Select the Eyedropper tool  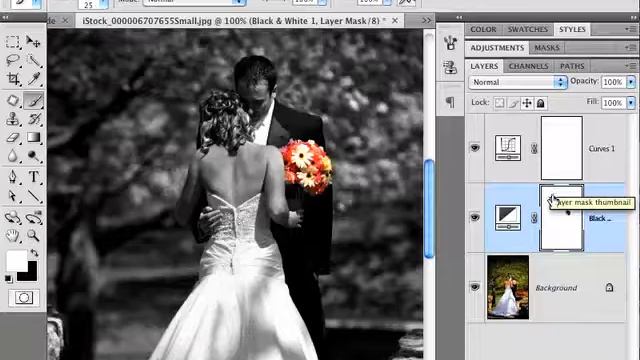click(33, 79)
